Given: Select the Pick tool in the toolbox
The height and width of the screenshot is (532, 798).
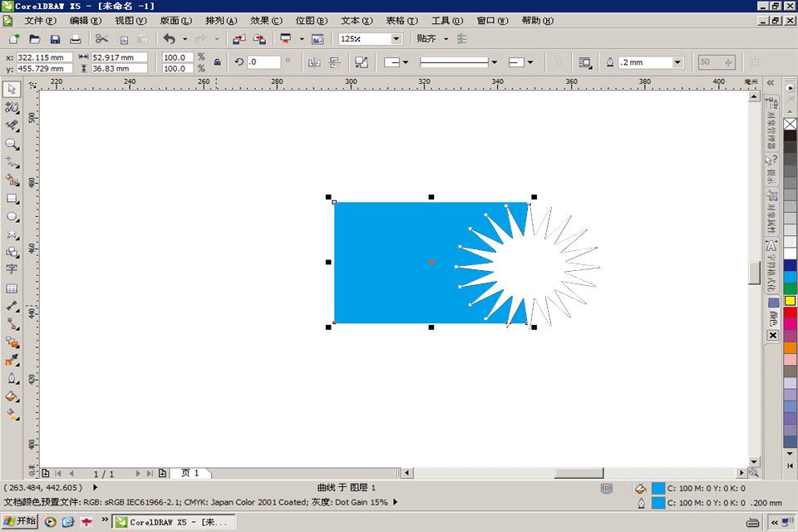Looking at the screenshot, I should (x=12, y=89).
